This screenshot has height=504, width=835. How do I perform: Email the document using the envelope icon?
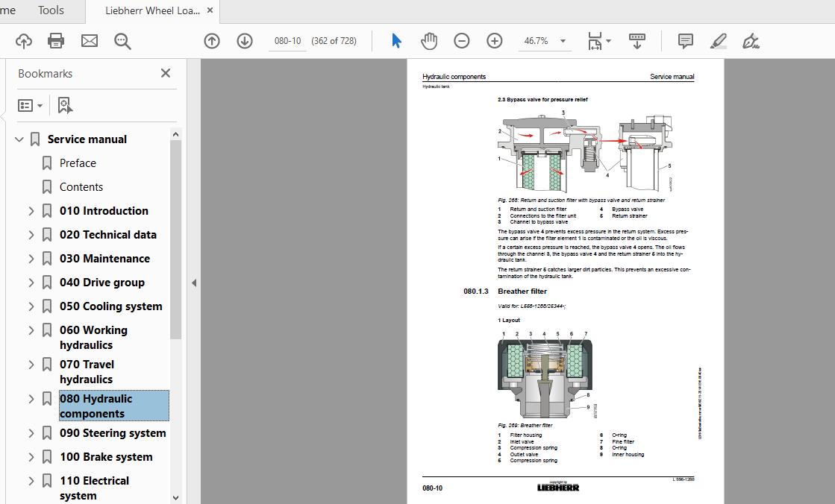[90, 41]
